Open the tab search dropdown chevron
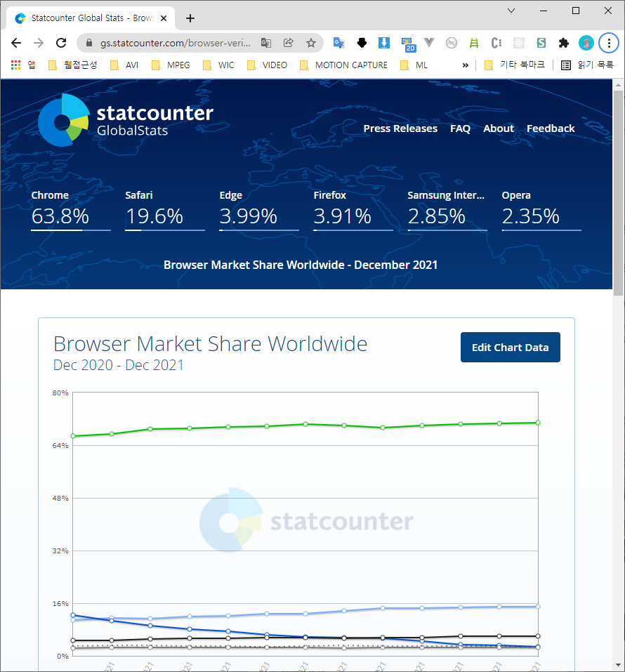The image size is (625, 672). (511, 11)
